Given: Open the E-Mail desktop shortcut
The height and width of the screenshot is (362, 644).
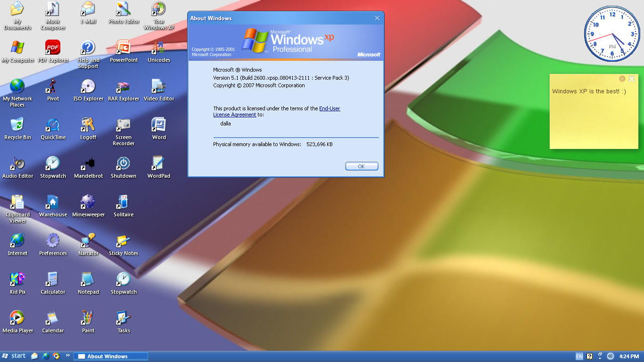Looking at the screenshot, I should pos(88,12).
